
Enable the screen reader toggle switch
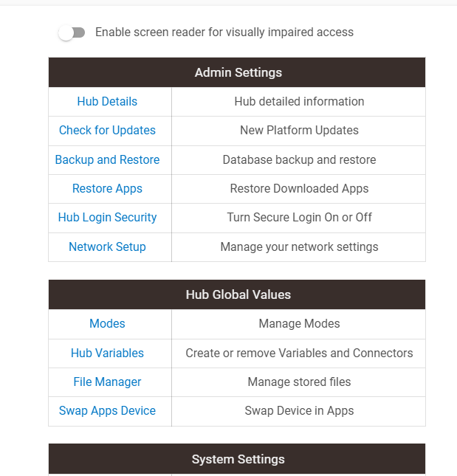tap(72, 32)
